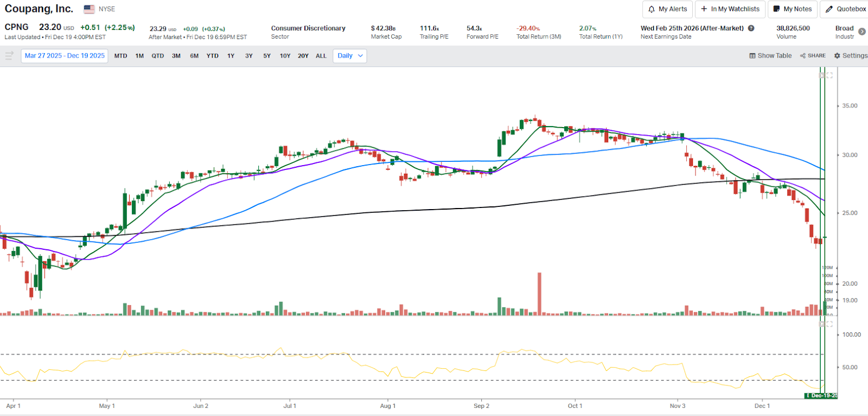This screenshot has height=416, width=868.
Task: Click the In My Watchlists button
Action: tap(730, 9)
